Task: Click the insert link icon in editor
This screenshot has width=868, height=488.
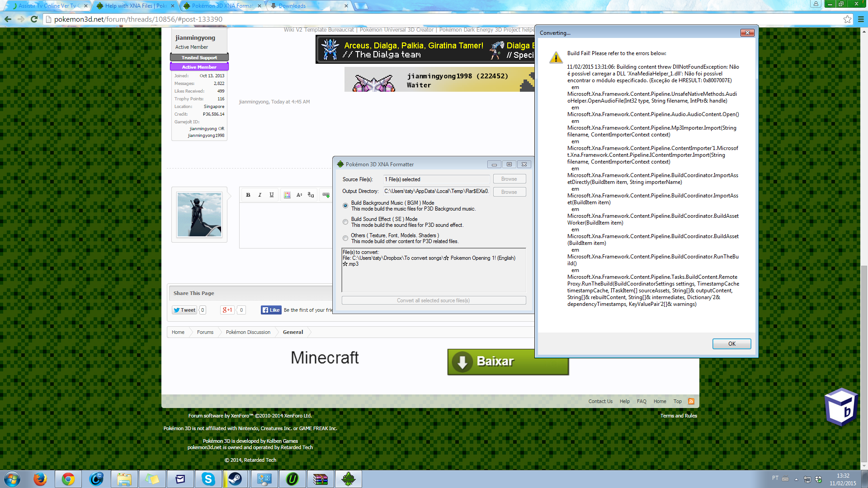Action: pyautogui.click(x=326, y=195)
